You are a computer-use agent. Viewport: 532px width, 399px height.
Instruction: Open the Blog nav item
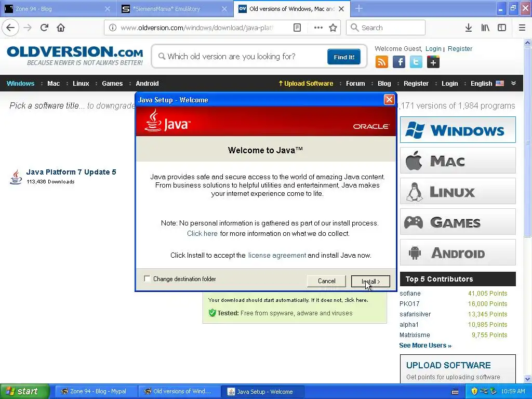384,84
